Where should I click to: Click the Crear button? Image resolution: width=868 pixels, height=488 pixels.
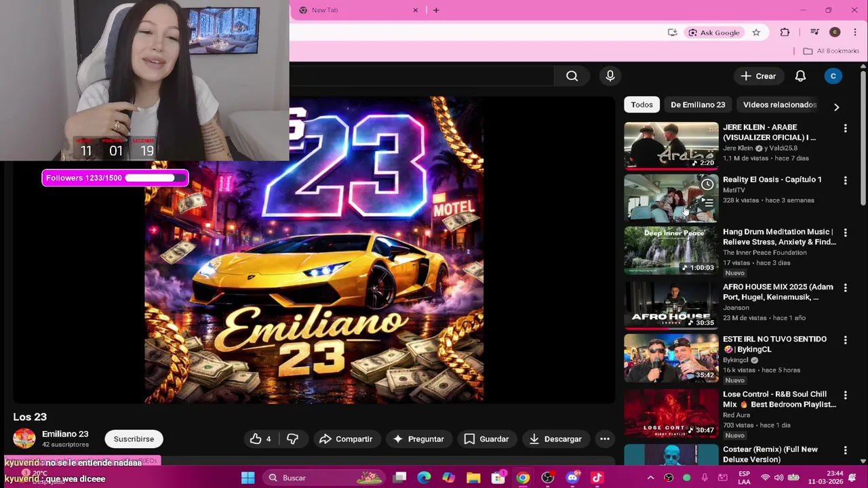point(758,76)
